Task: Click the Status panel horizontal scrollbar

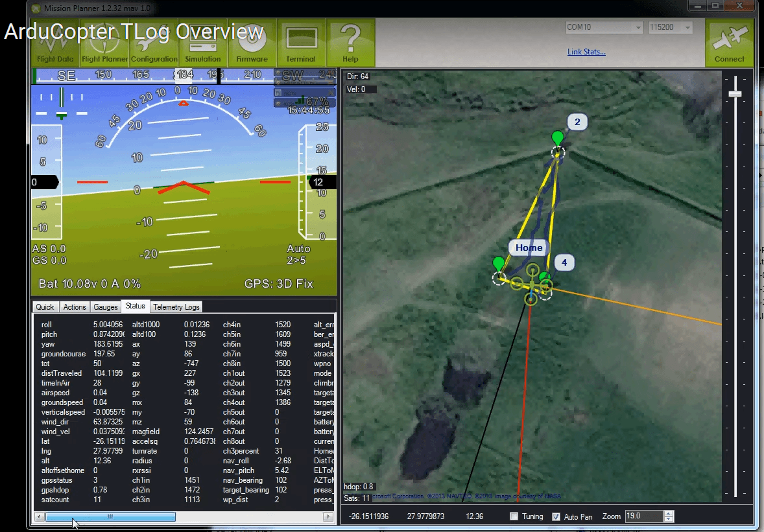Action: (110, 516)
